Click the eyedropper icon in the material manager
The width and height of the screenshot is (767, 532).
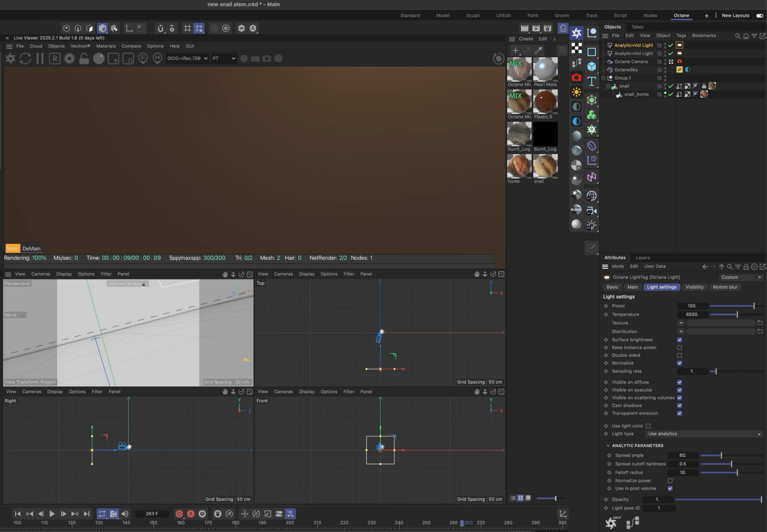coord(538,51)
